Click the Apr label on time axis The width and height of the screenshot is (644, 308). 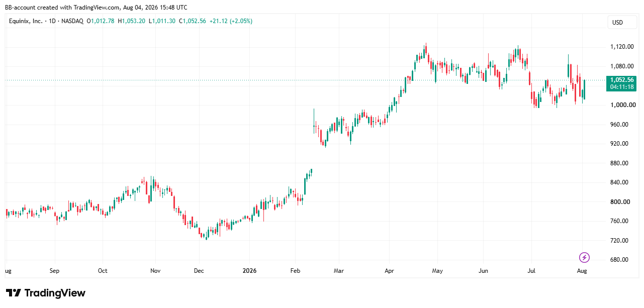pyautogui.click(x=388, y=271)
